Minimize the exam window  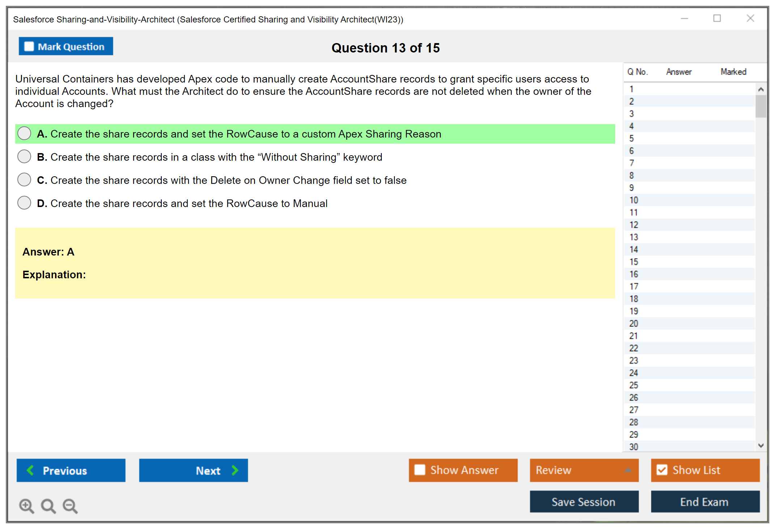point(684,18)
